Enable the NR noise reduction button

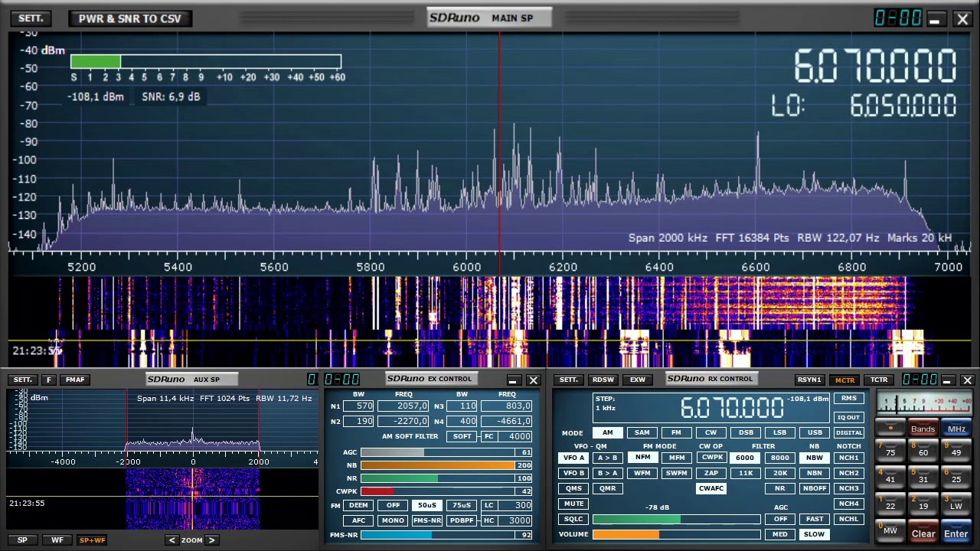point(779,488)
